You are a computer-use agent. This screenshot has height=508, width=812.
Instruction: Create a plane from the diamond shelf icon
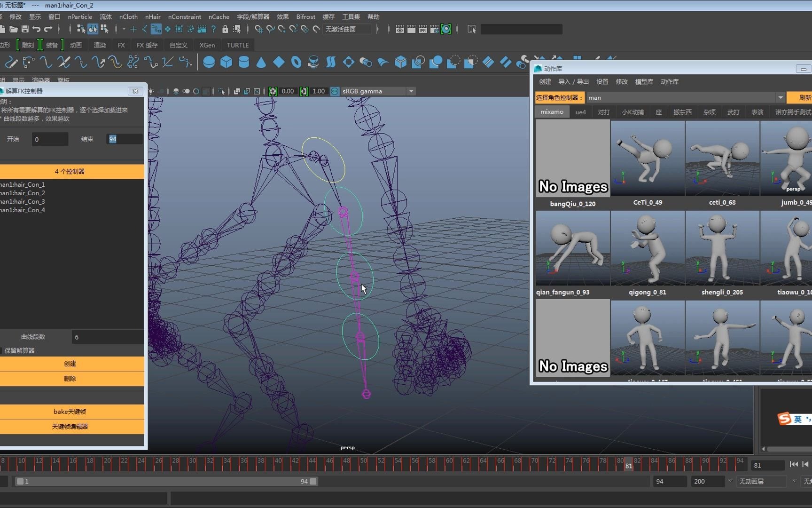[x=279, y=62]
